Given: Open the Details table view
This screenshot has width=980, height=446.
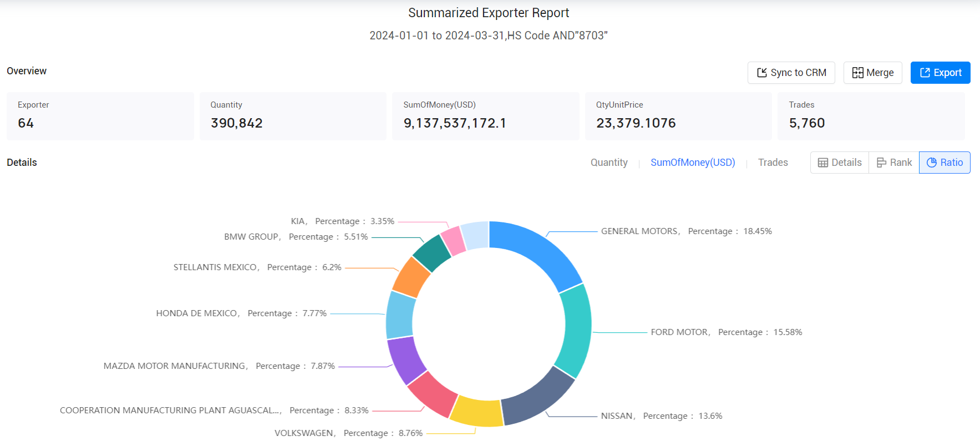Looking at the screenshot, I should [x=840, y=163].
